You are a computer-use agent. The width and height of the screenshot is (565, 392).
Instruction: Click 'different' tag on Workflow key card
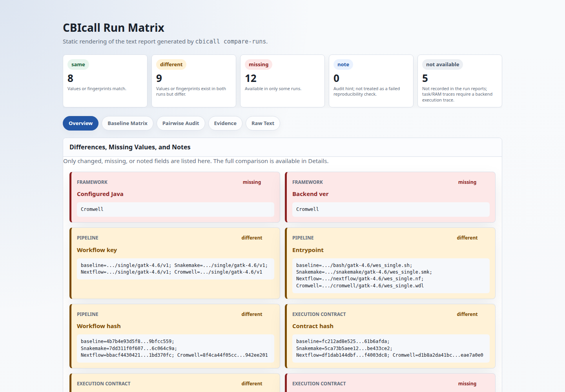point(252,238)
